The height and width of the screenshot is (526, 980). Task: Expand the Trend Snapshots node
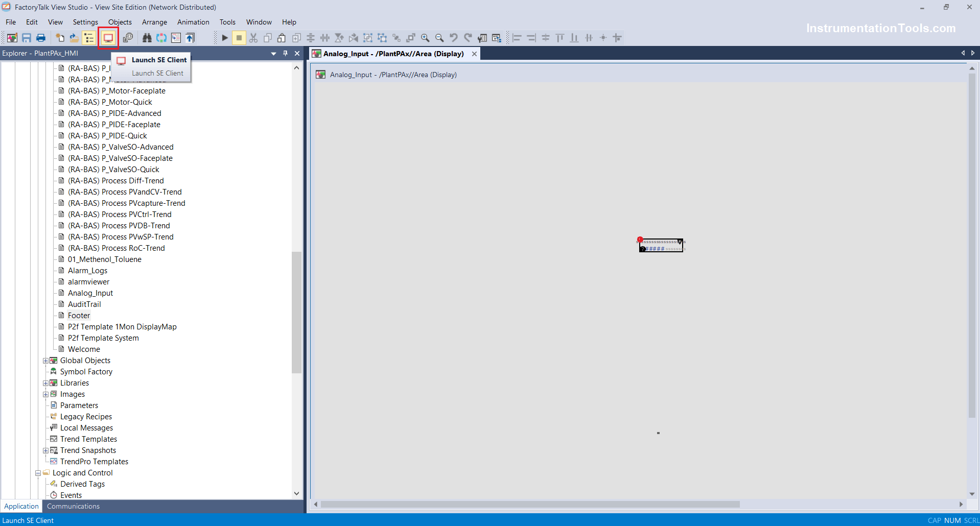[x=45, y=450]
